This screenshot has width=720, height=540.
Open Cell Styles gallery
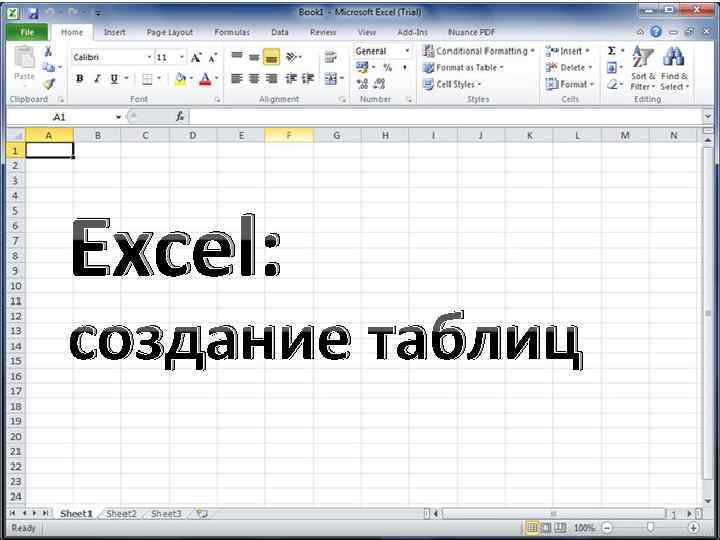pos(452,84)
